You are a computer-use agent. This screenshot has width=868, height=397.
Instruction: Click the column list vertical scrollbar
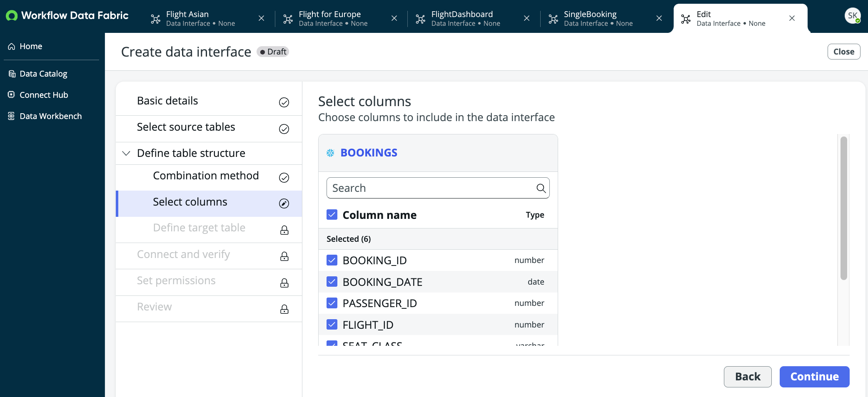[844, 208]
